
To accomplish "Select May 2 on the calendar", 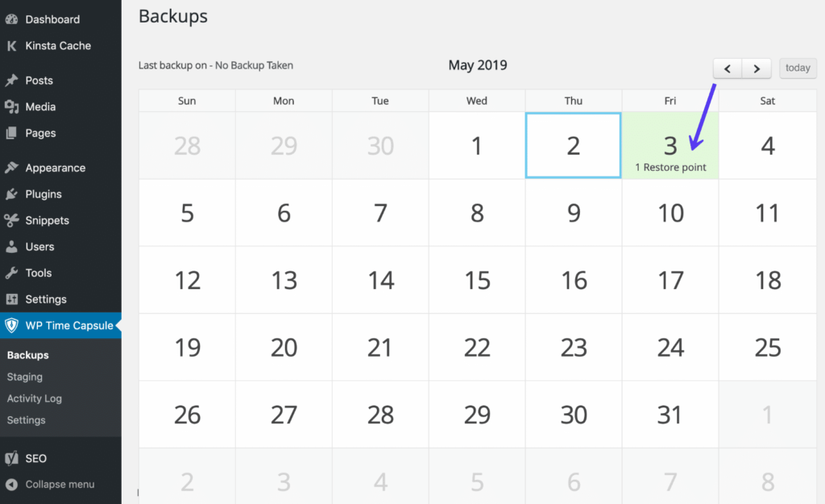I will 573,145.
